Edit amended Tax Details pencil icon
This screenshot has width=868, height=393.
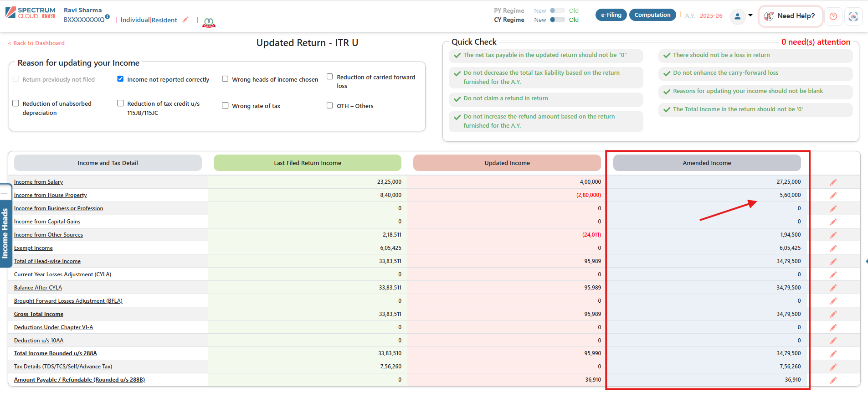(x=833, y=367)
